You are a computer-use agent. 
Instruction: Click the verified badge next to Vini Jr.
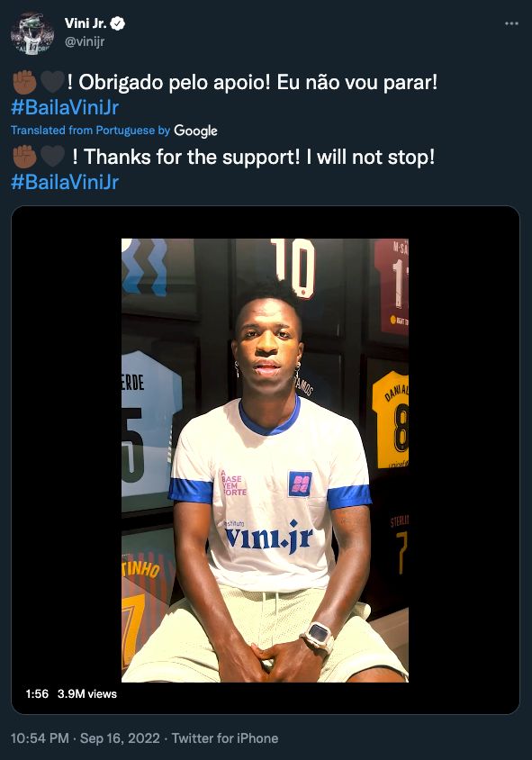[118, 24]
